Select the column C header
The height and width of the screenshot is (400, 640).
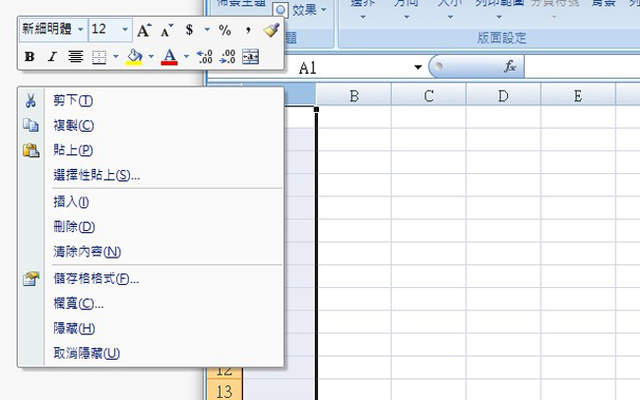428,96
